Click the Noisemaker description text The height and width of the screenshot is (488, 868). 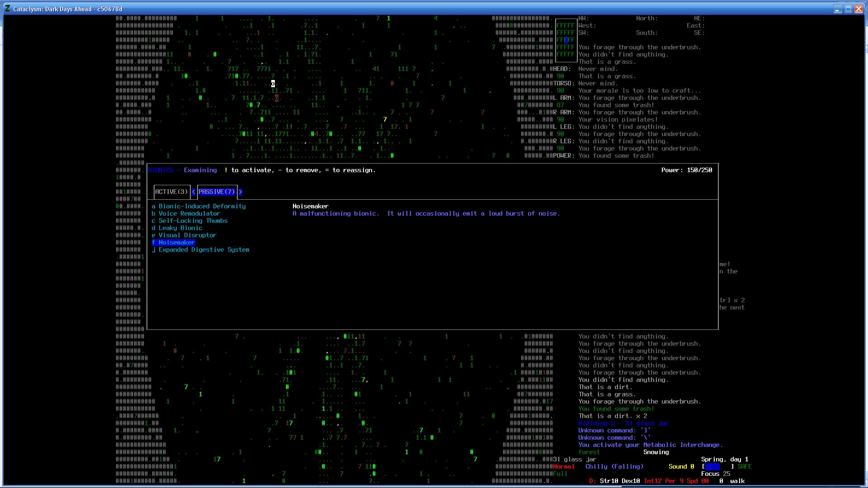pos(426,214)
